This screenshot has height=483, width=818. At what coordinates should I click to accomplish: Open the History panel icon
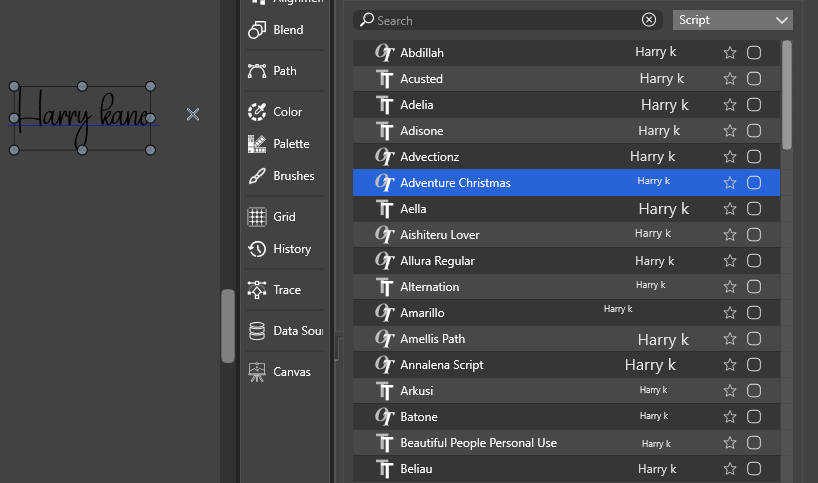[x=257, y=249]
